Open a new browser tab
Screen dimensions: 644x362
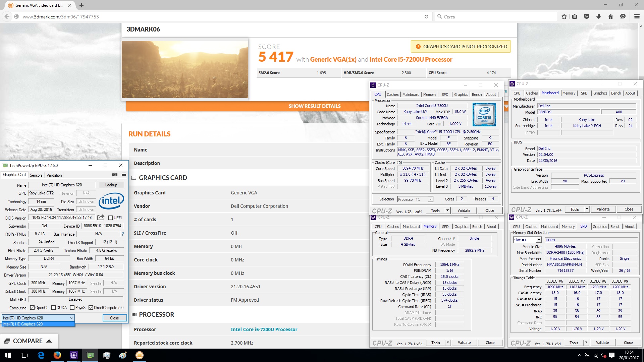click(82, 5)
